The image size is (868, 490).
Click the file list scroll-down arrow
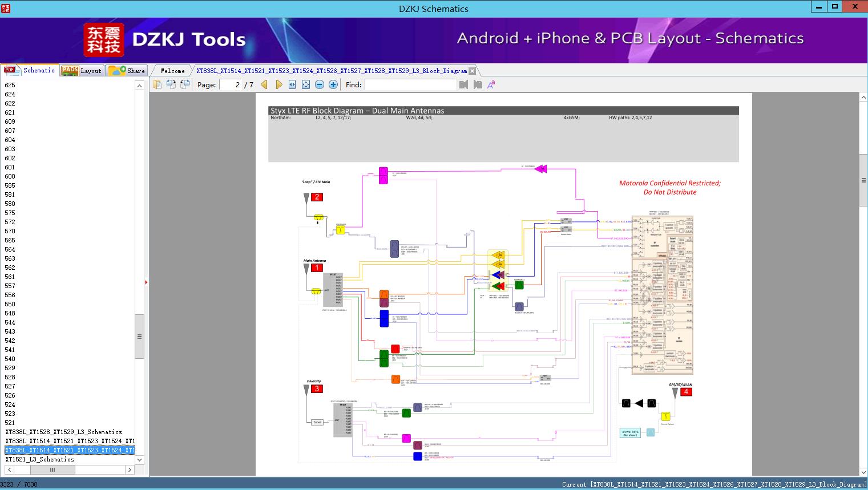(x=139, y=460)
